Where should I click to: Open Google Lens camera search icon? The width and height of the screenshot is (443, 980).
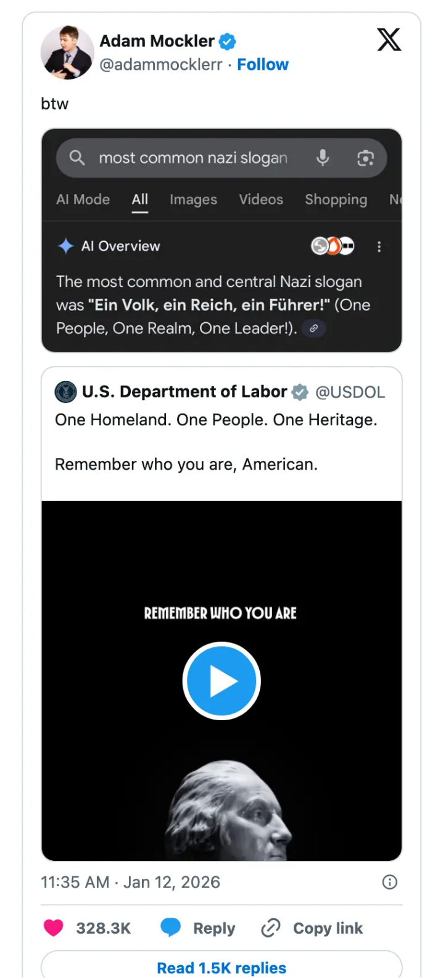366,158
